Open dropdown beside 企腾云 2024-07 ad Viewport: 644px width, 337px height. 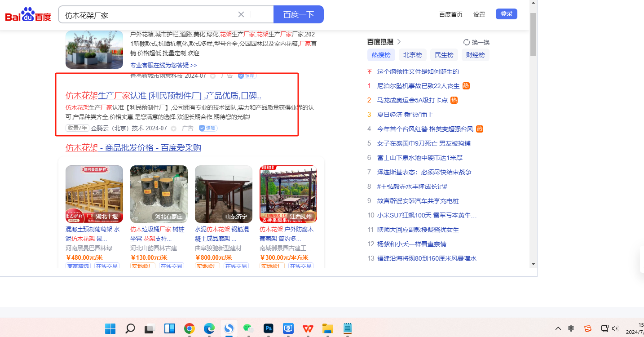pos(174,129)
